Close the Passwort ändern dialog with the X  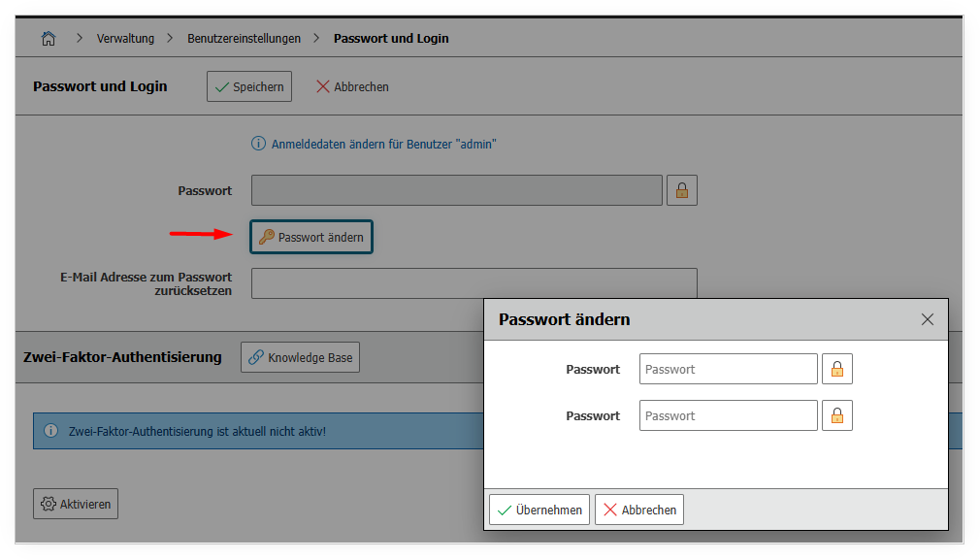coord(927,318)
